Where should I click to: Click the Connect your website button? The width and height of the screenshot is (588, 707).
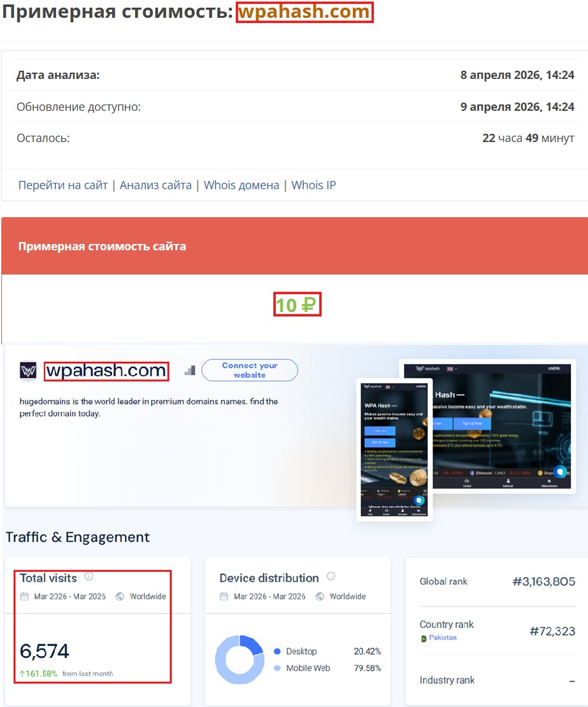pos(249,370)
